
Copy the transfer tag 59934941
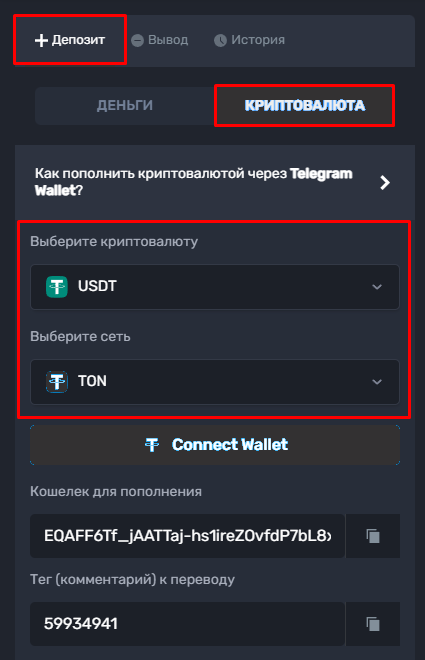point(373,624)
